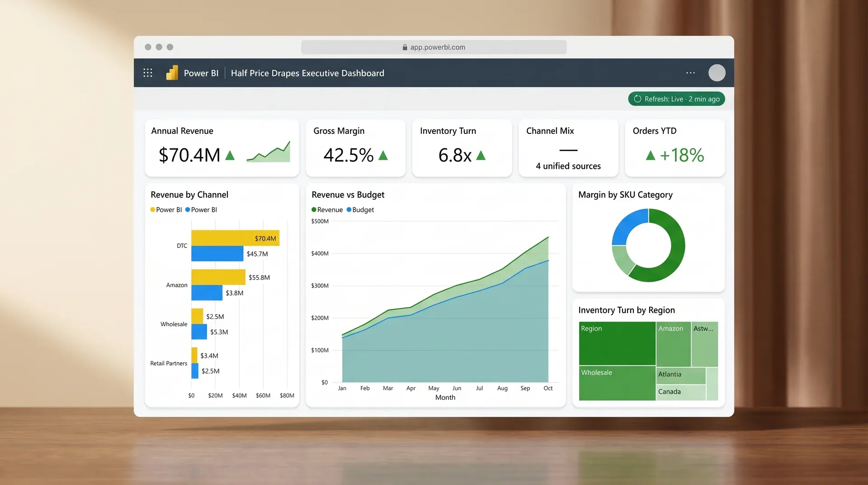Click the Inventory Turn up-trend triangle
This screenshot has width=868, height=485.
tap(481, 155)
